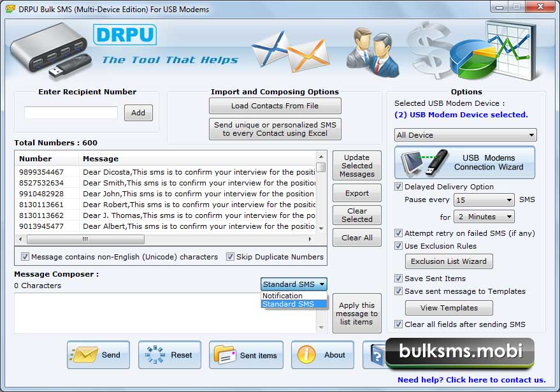Click the View Templates button

coord(449,308)
